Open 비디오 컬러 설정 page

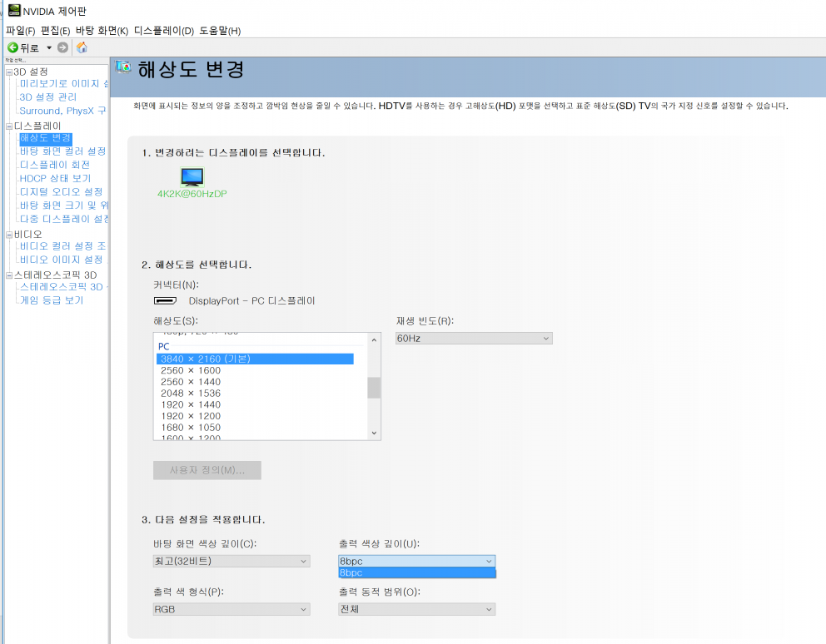[62, 246]
